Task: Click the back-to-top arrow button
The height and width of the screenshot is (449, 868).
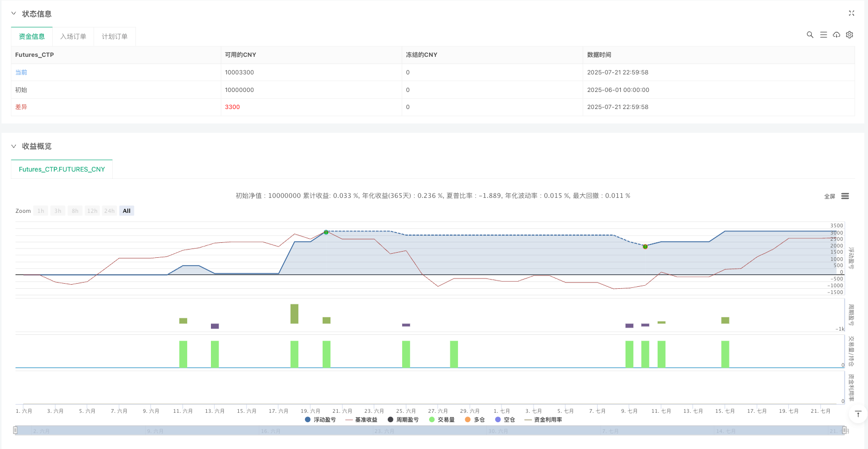Action: [x=858, y=414]
